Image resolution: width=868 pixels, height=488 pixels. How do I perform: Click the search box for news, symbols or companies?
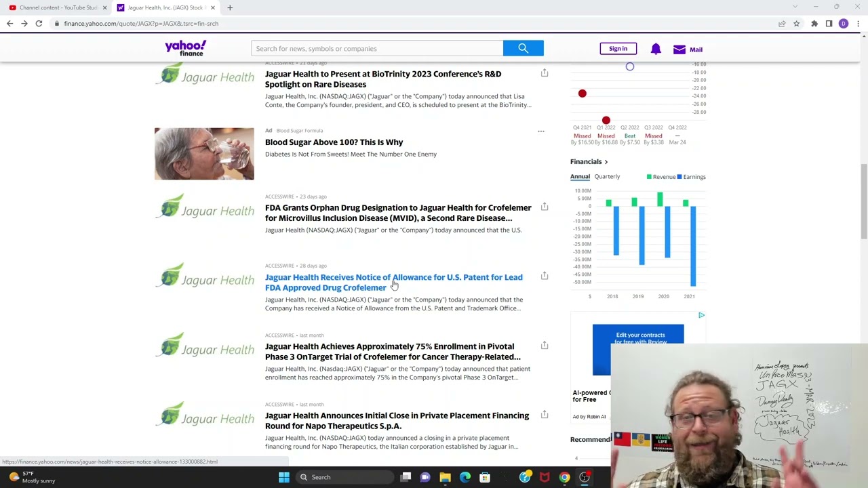(x=377, y=48)
